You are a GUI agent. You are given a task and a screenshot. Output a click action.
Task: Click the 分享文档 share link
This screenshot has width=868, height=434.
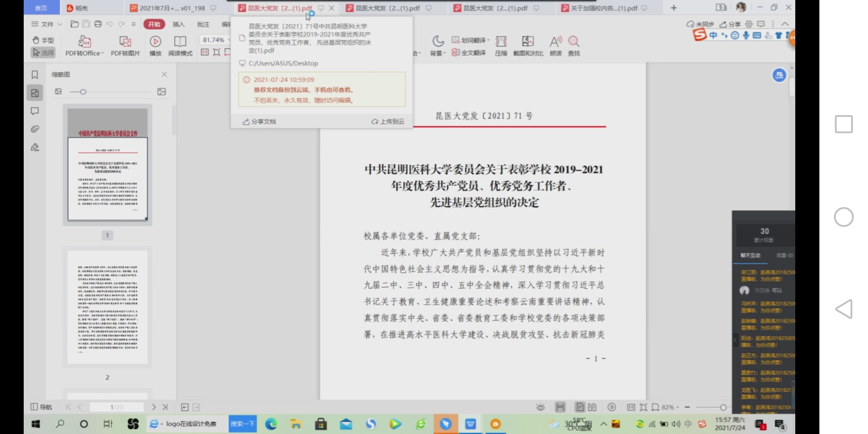259,121
